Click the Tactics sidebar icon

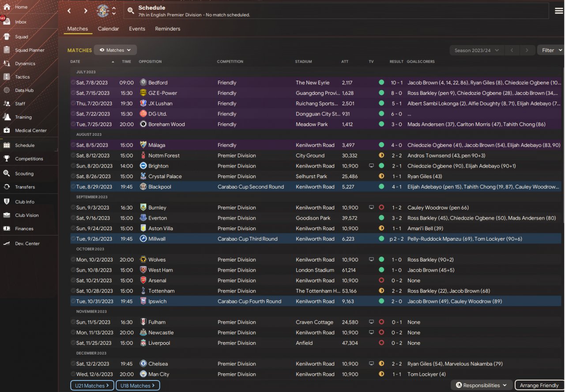(x=7, y=77)
